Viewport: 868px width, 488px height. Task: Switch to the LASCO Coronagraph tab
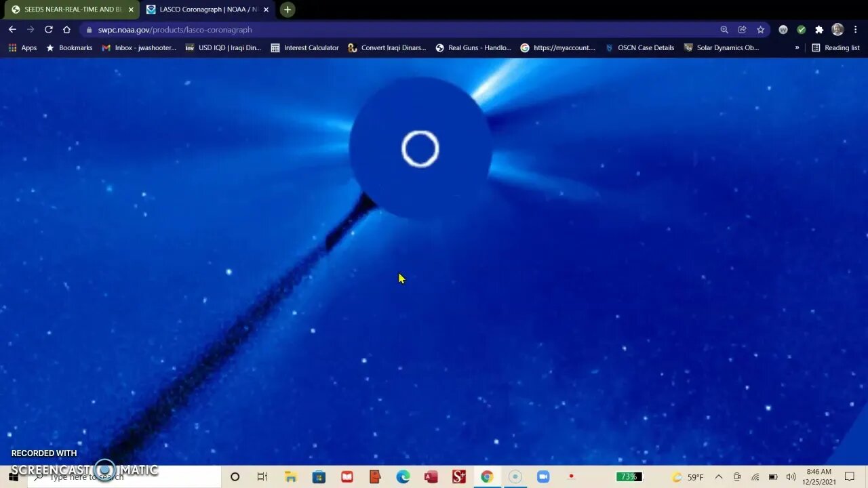point(208,9)
